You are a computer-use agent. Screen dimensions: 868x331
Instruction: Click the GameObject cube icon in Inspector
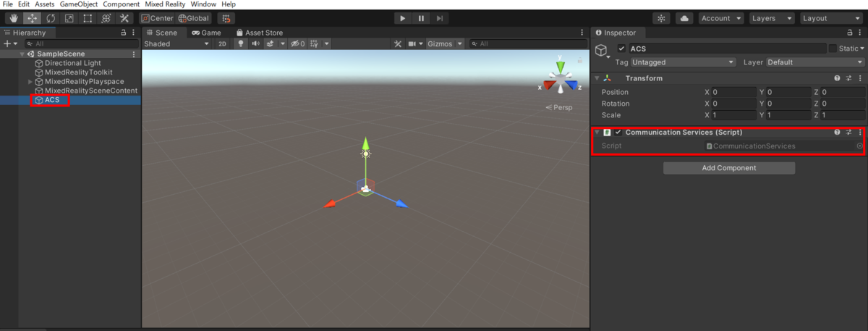(x=603, y=50)
